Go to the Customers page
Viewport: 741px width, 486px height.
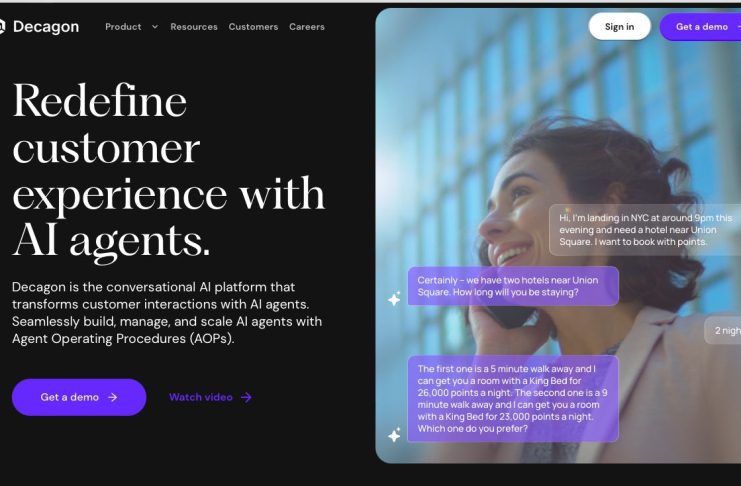253,27
